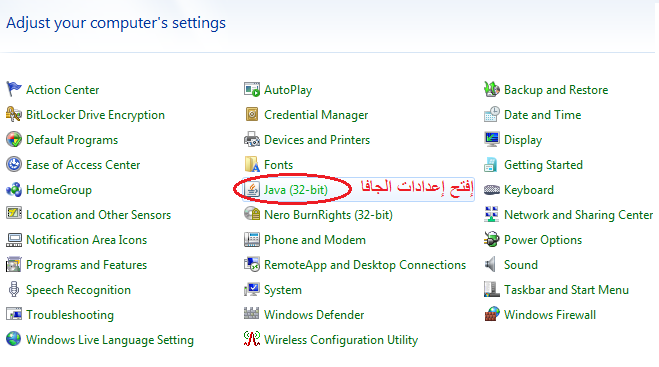Viewport: 659px width, 367px height.
Task: Select Taskbar and Start Menu settings
Action: [x=566, y=290]
